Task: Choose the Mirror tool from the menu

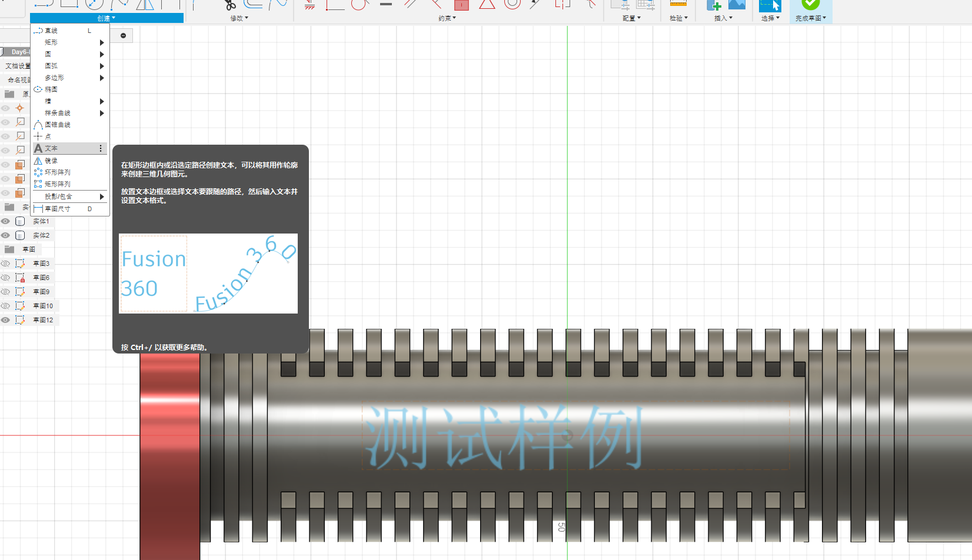Action: pyautogui.click(x=52, y=161)
